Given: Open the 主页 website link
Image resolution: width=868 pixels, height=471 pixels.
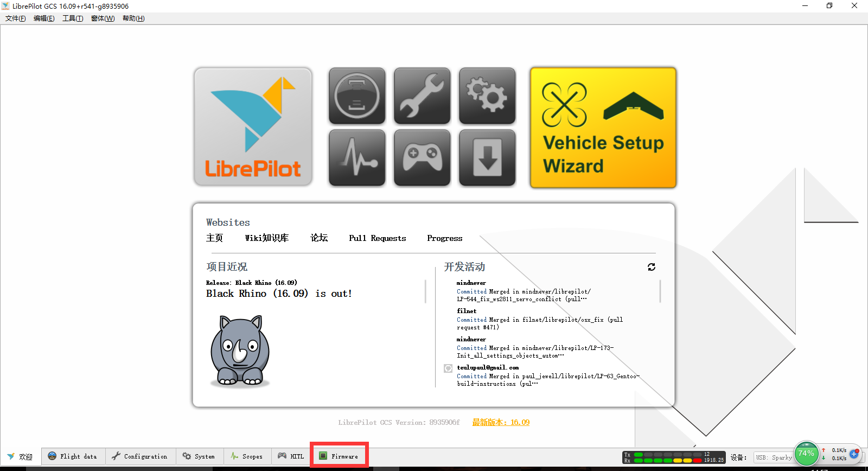Looking at the screenshot, I should click(x=214, y=238).
